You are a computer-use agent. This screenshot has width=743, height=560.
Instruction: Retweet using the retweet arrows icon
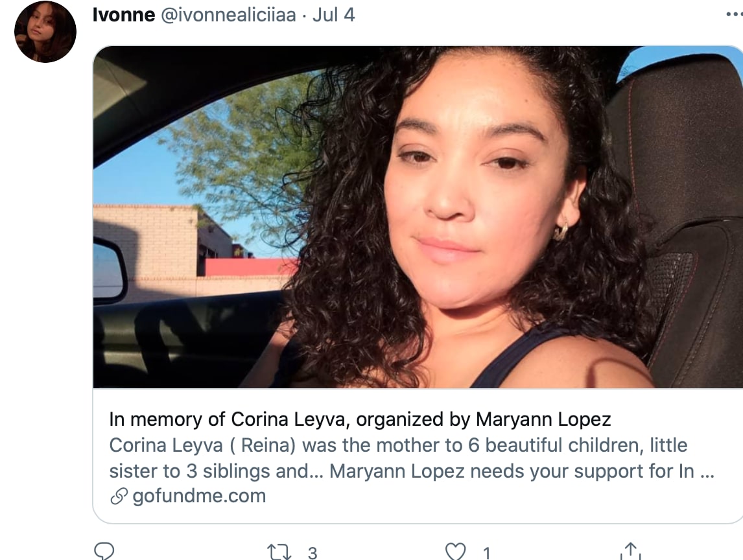pos(279,552)
